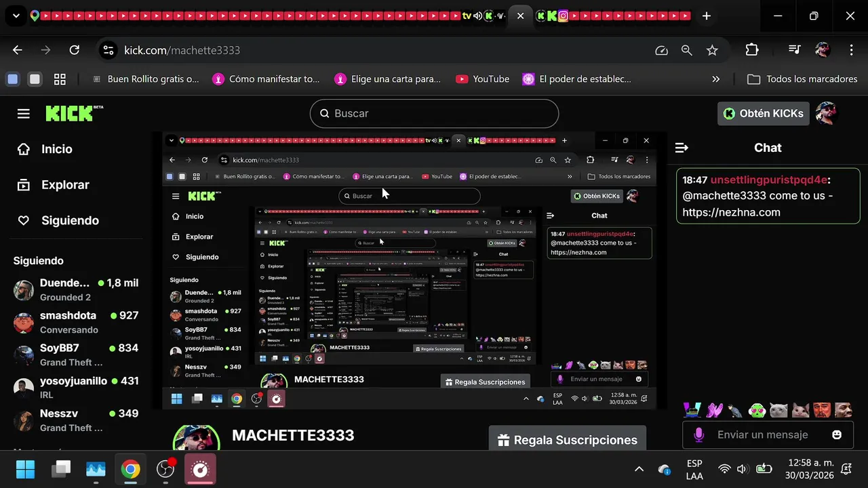868x488 pixels.
Task: Click chat username unsettlingpuristpqd4e
Action: coord(769,180)
